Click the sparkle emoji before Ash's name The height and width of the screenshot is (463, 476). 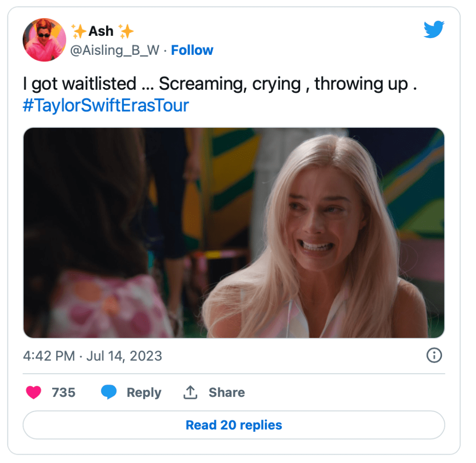(x=79, y=31)
